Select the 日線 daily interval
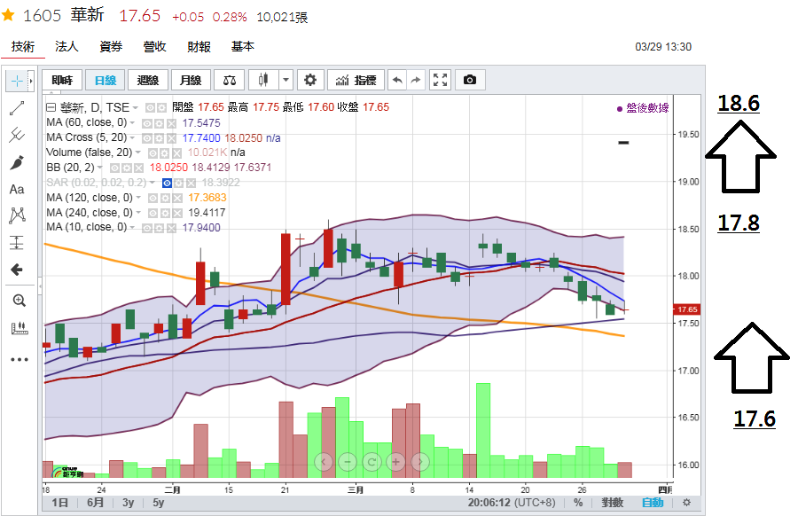The image size is (798, 532). pyautogui.click(x=106, y=80)
